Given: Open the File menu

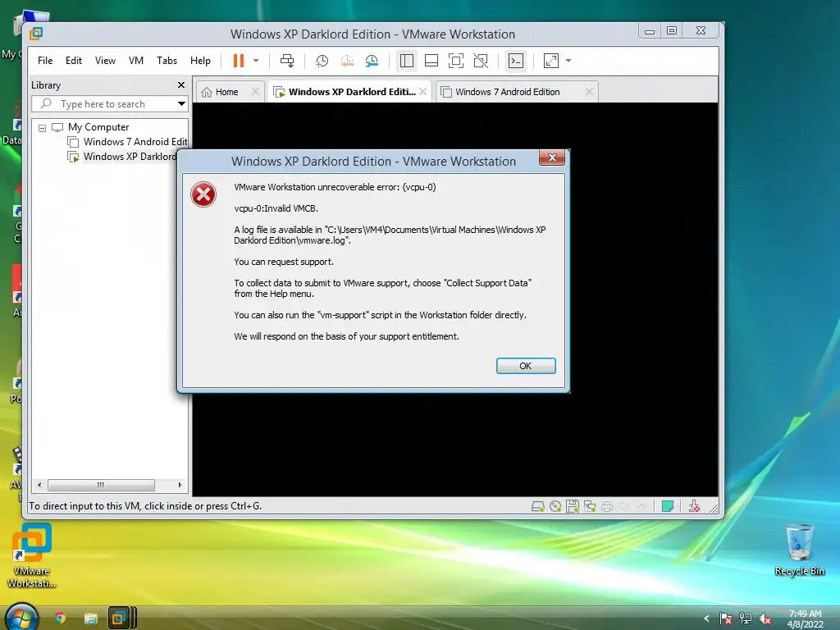Looking at the screenshot, I should click(x=45, y=61).
